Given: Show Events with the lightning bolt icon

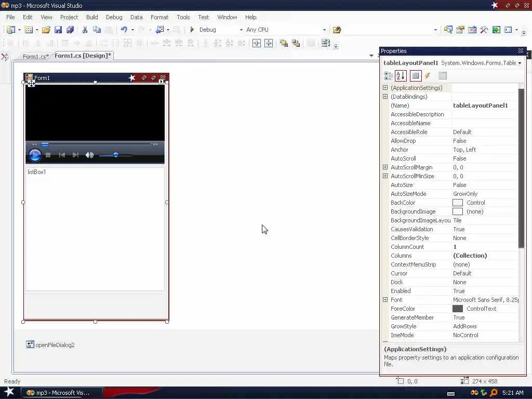Looking at the screenshot, I should pos(428,76).
